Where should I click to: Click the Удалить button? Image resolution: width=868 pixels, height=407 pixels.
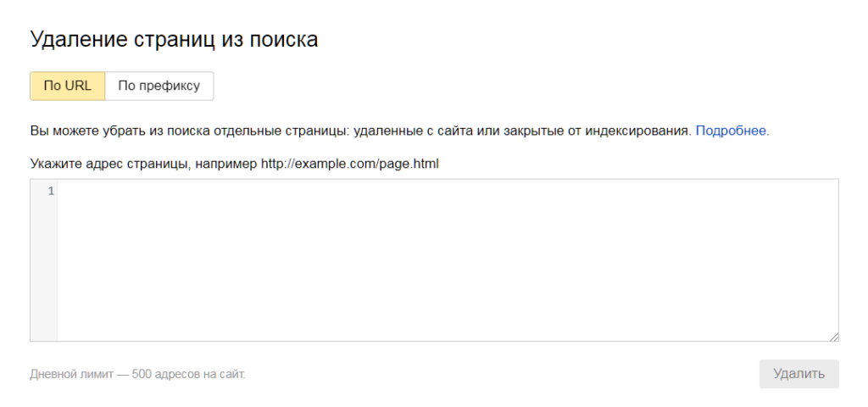pos(798,374)
